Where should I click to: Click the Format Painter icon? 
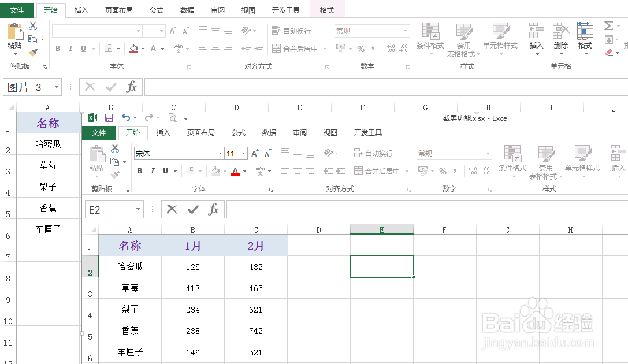(33, 53)
